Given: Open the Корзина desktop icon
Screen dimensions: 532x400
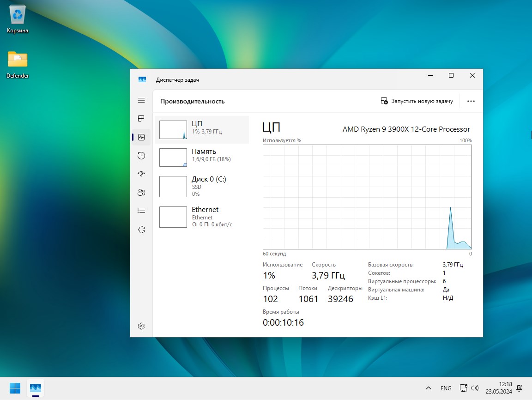Looking at the screenshot, I should (17, 19).
